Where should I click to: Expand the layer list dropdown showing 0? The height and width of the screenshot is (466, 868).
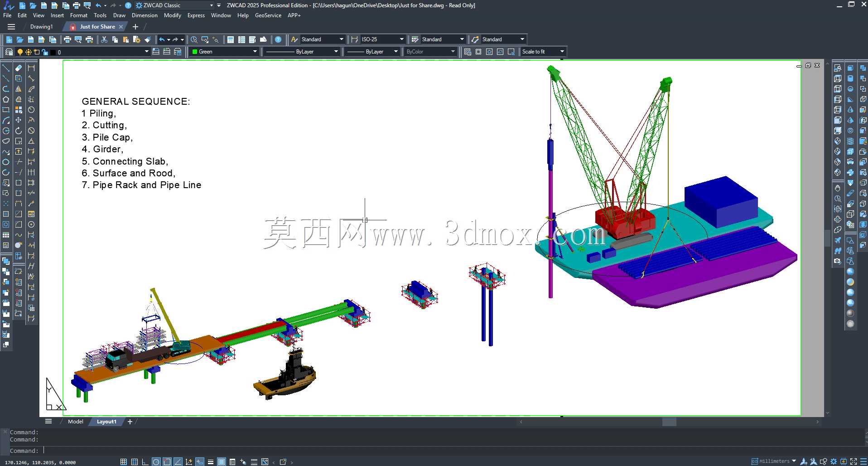click(146, 52)
